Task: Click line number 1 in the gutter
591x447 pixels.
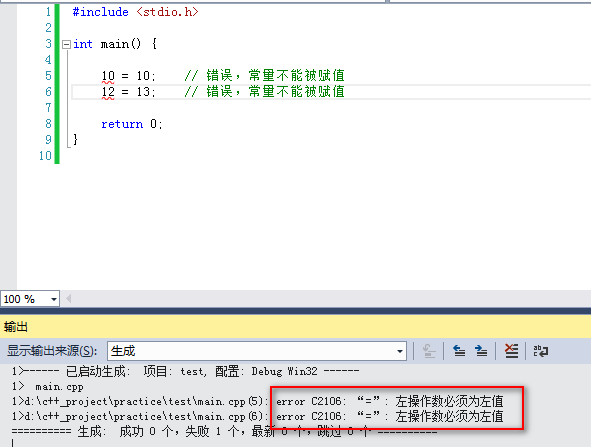Action: click(48, 12)
